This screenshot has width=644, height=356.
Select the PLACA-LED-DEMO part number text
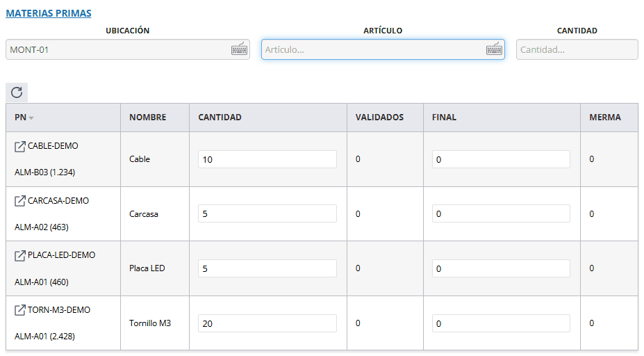pos(62,255)
